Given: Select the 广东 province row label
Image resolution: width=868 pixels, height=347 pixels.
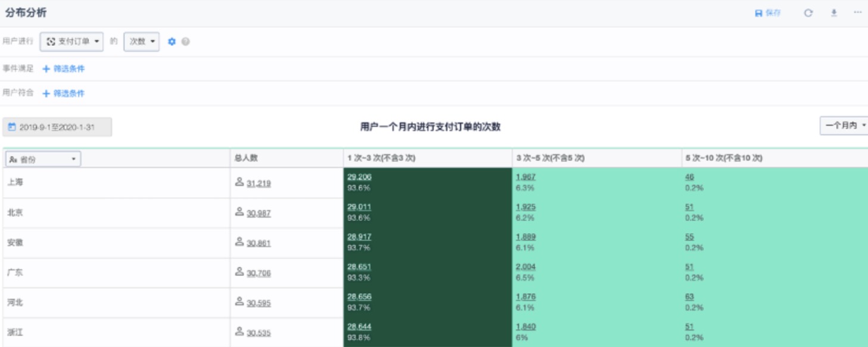Looking at the screenshot, I should (15, 272).
